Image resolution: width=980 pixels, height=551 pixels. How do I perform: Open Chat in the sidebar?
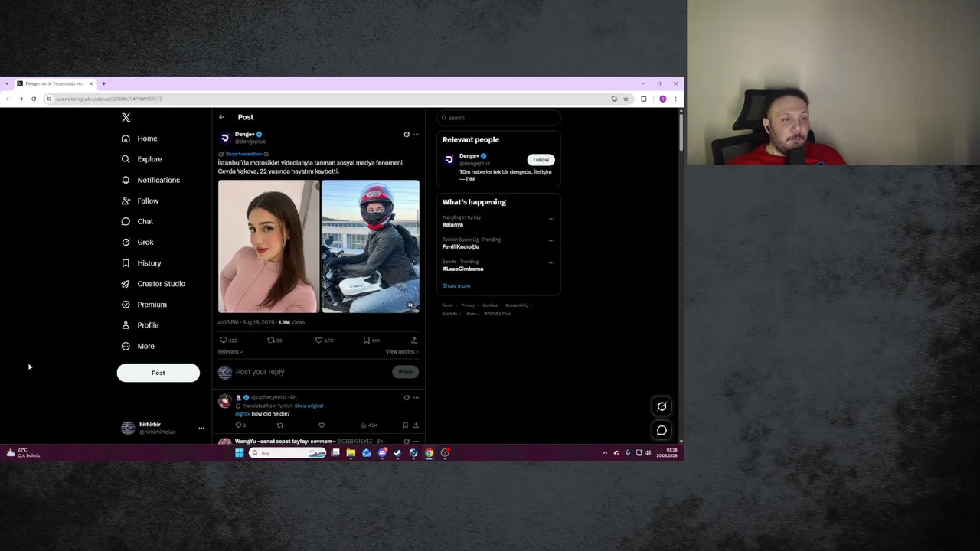click(x=137, y=221)
